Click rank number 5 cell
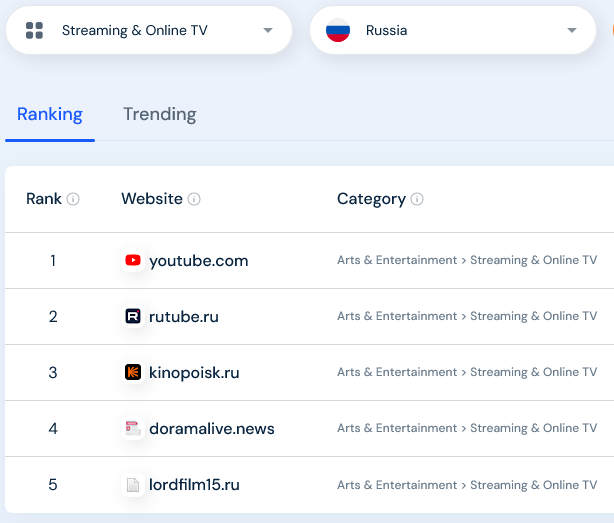Image resolution: width=614 pixels, height=523 pixels. (x=53, y=485)
